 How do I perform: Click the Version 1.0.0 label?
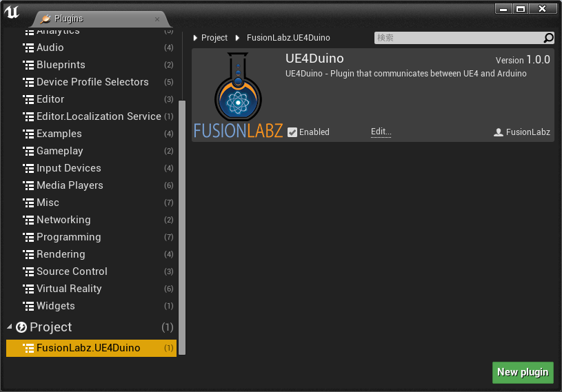pos(523,60)
